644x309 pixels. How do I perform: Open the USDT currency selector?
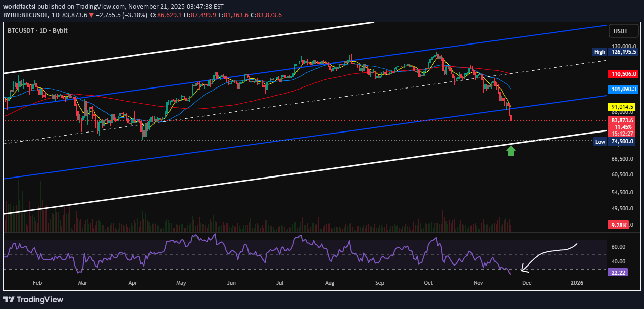(x=623, y=31)
